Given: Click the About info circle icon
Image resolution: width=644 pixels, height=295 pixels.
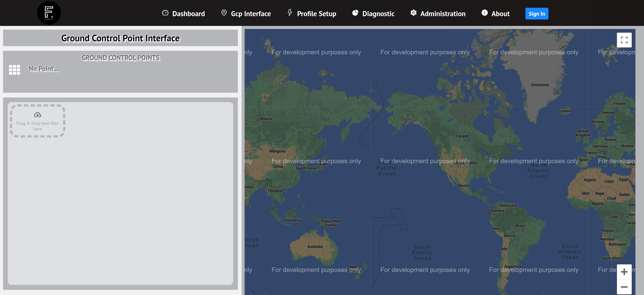Looking at the screenshot, I should (484, 13).
